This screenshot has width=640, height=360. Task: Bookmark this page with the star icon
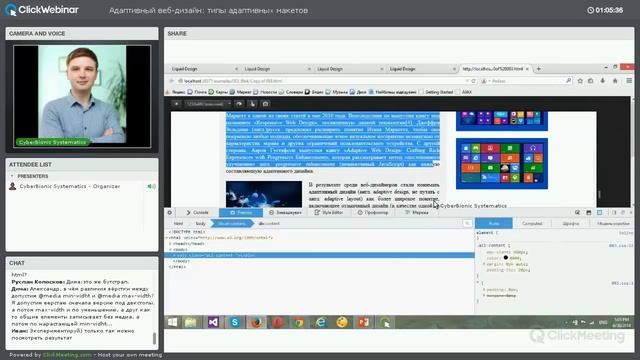tap(580, 81)
